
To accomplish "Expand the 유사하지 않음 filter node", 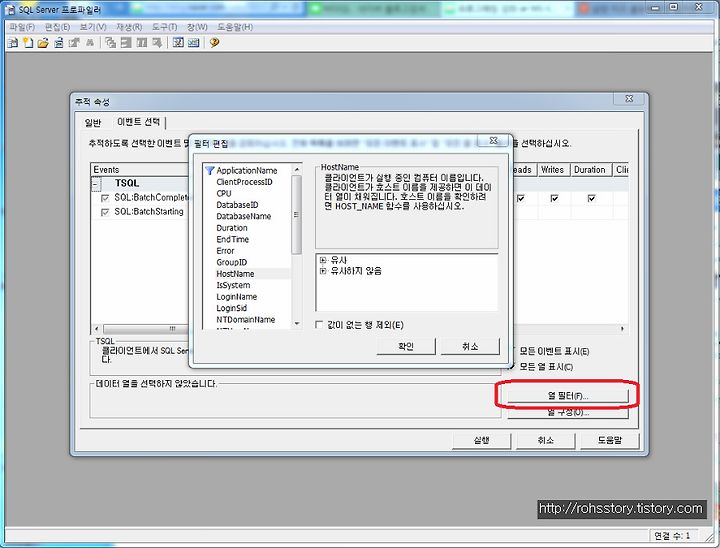I will pyautogui.click(x=323, y=271).
